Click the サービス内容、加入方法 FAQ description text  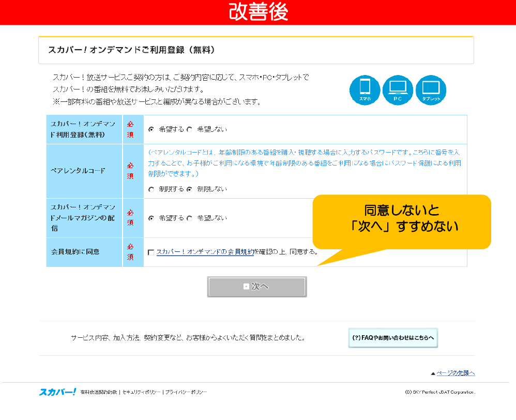(188, 338)
